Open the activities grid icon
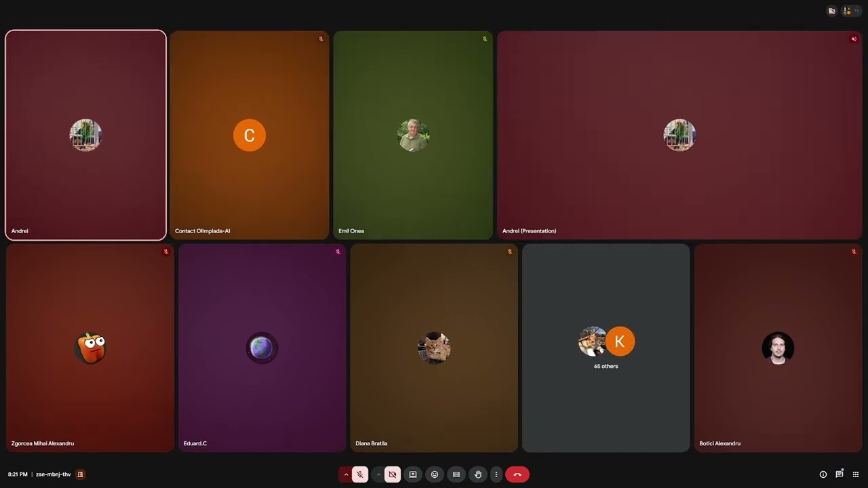 [856, 474]
